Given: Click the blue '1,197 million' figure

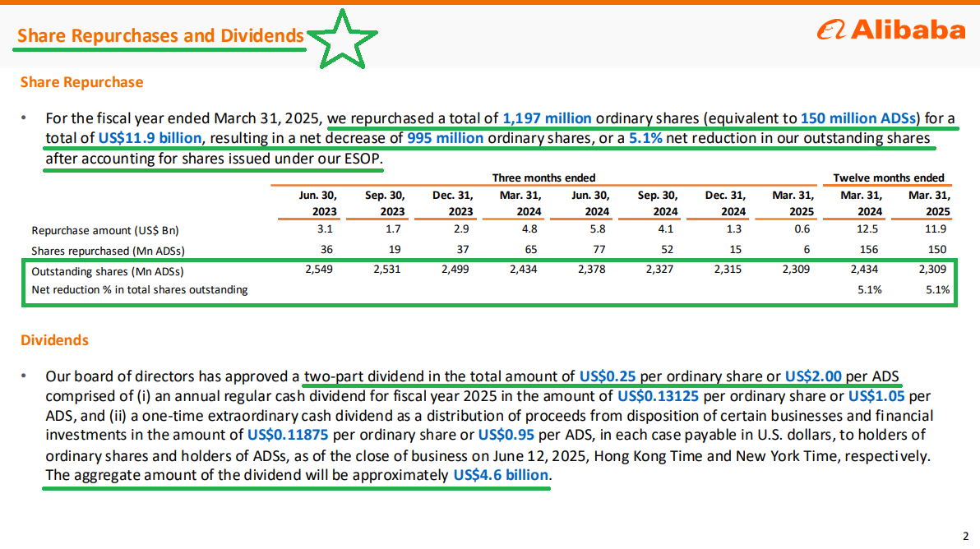Looking at the screenshot, I should pos(547,118).
